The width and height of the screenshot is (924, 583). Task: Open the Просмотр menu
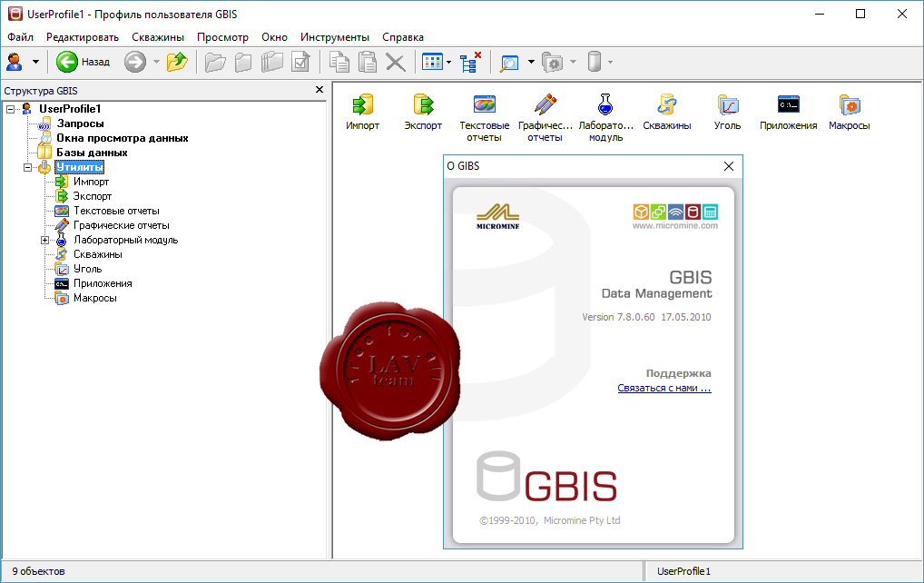pyautogui.click(x=222, y=37)
